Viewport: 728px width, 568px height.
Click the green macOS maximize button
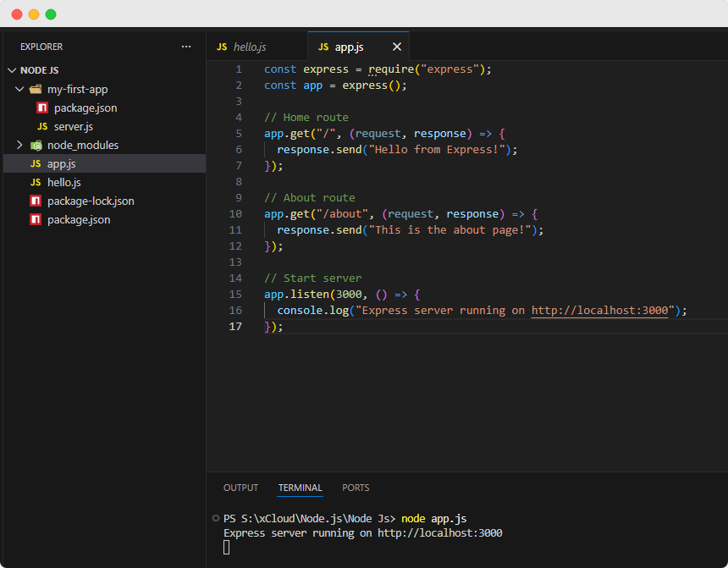click(x=51, y=14)
